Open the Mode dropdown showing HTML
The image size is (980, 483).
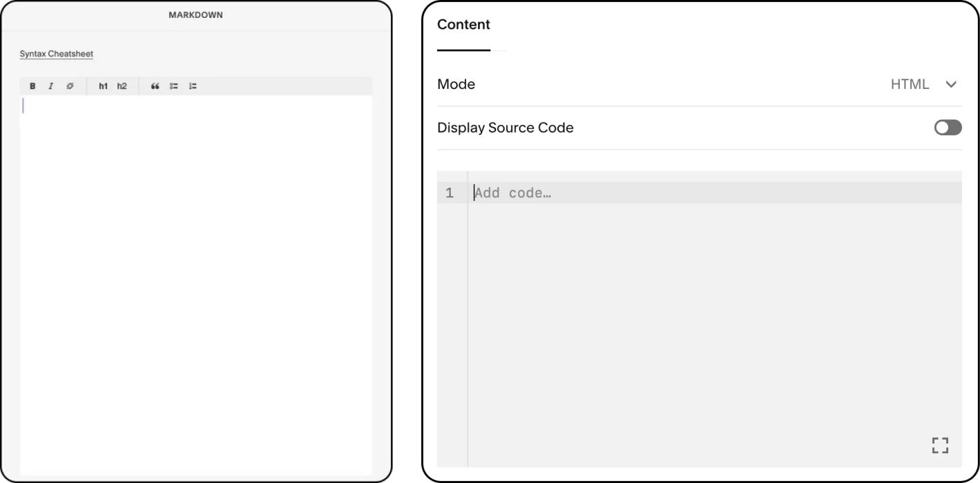923,84
